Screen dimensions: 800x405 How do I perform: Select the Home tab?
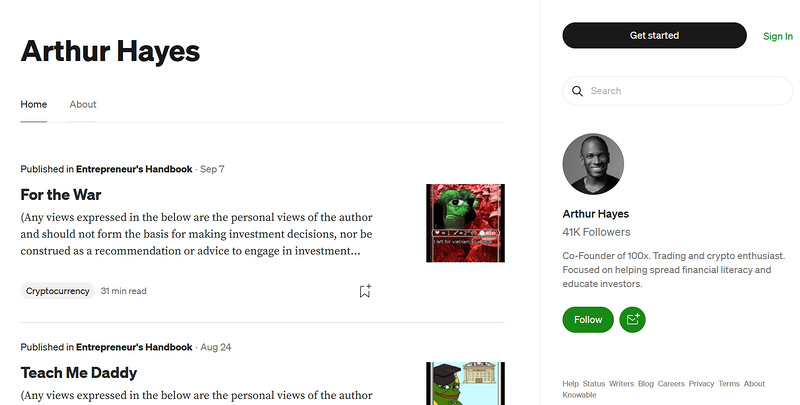tap(34, 104)
